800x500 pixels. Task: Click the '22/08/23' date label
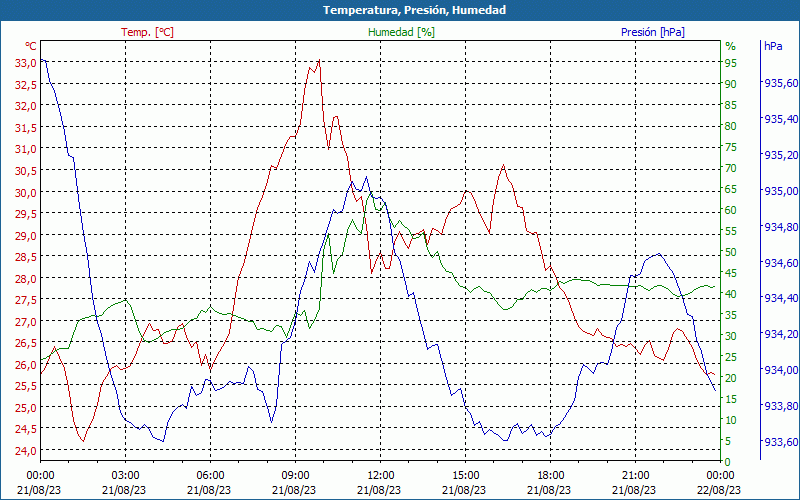coord(719,490)
